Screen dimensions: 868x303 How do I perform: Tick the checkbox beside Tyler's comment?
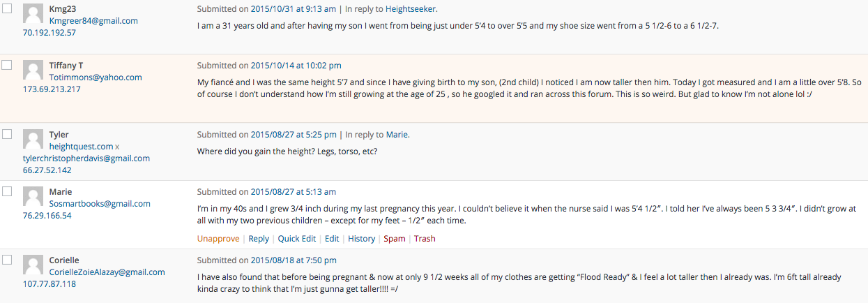pyautogui.click(x=7, y=133)
